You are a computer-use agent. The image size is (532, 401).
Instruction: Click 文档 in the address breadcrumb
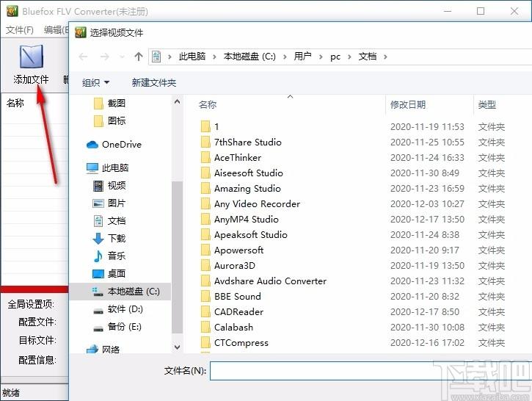tap(368, 57)
